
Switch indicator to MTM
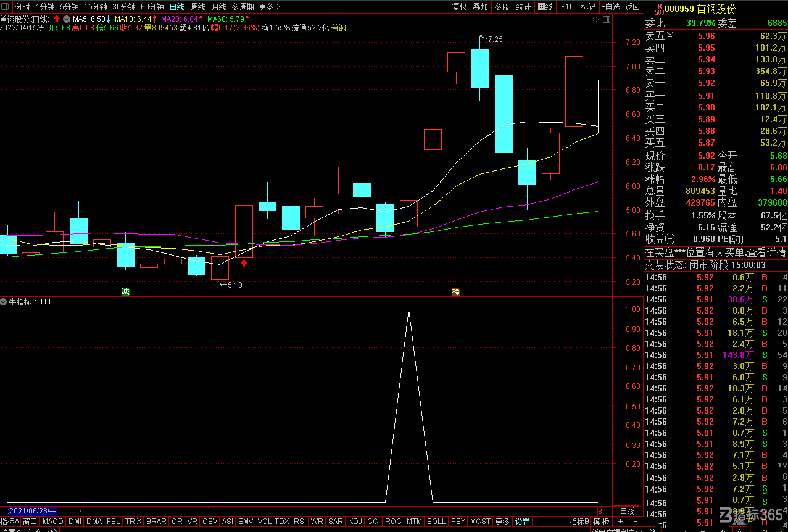click(x=414, y=522)
